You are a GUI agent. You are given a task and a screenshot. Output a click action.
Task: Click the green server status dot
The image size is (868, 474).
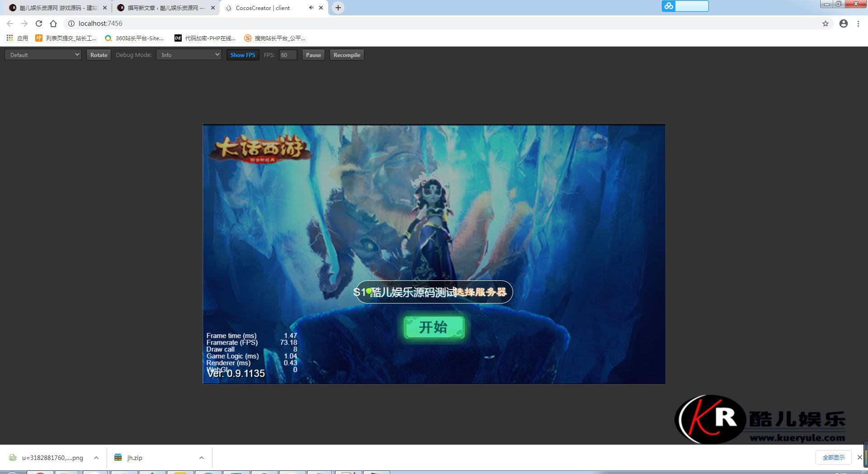click(x=369, y=291)
